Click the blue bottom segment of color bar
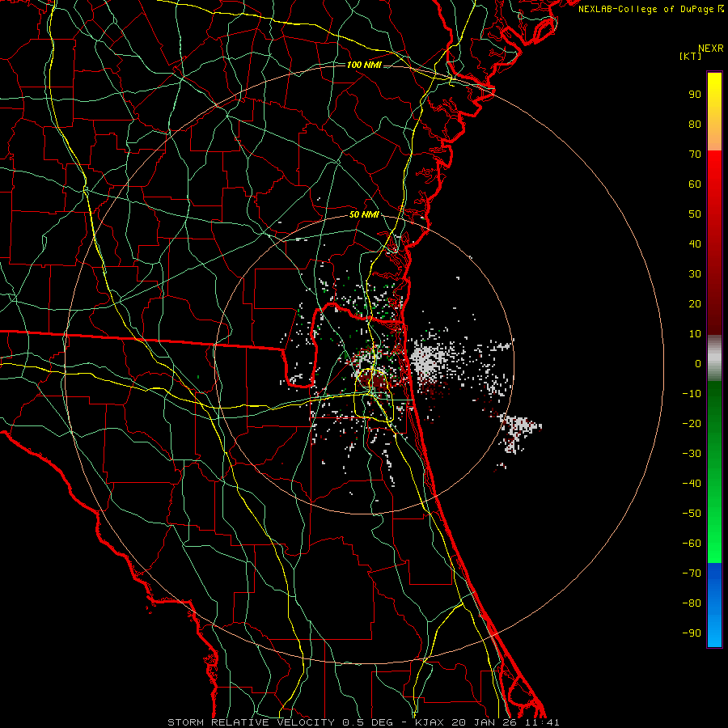The width and height of the screenshot is (728, 728). 714,605
